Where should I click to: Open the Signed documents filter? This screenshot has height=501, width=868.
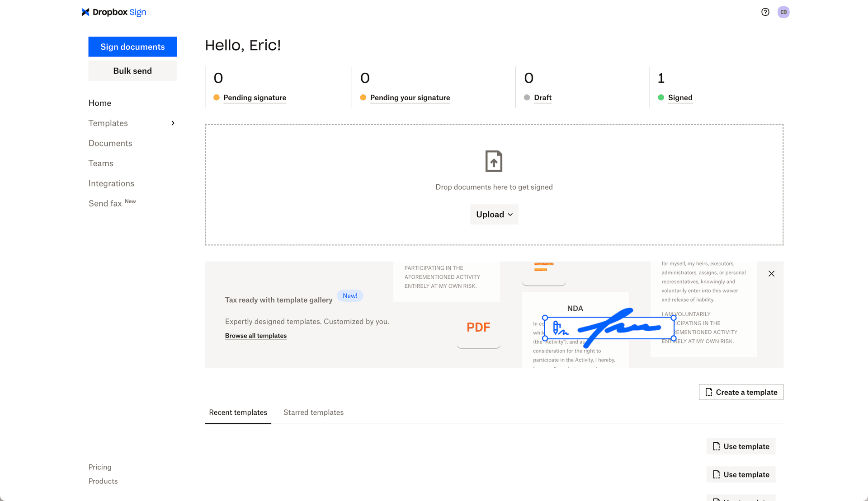coord(680,98)
